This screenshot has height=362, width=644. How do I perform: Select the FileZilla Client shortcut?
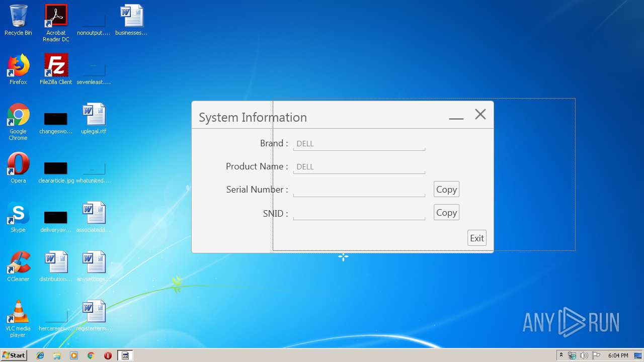coord(56,69)
